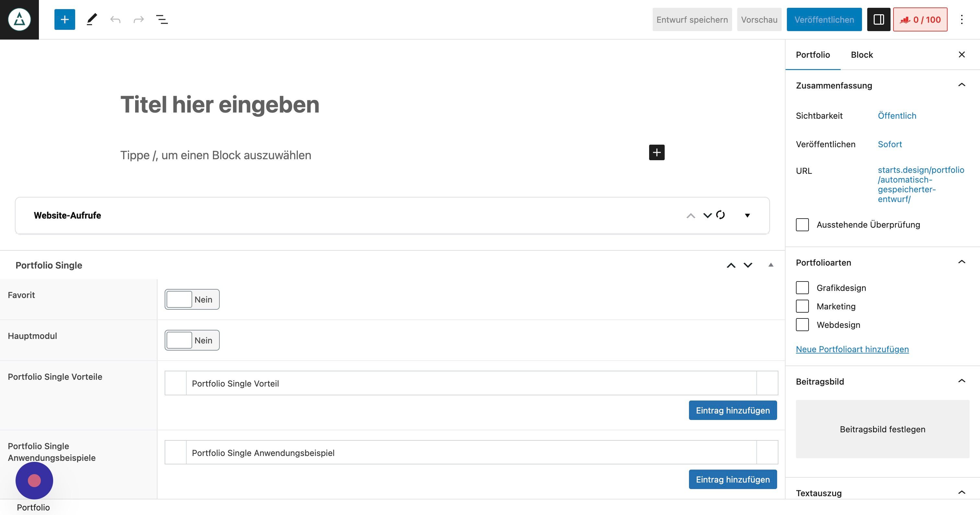Move Portfolio Single box up

731,265
